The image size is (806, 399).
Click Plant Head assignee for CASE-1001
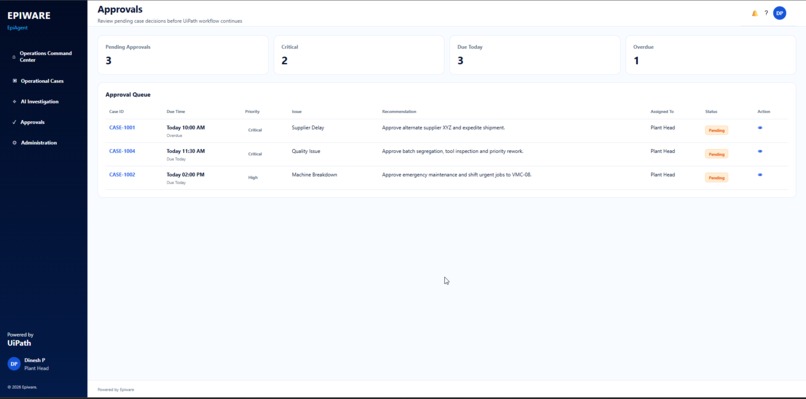663,128
